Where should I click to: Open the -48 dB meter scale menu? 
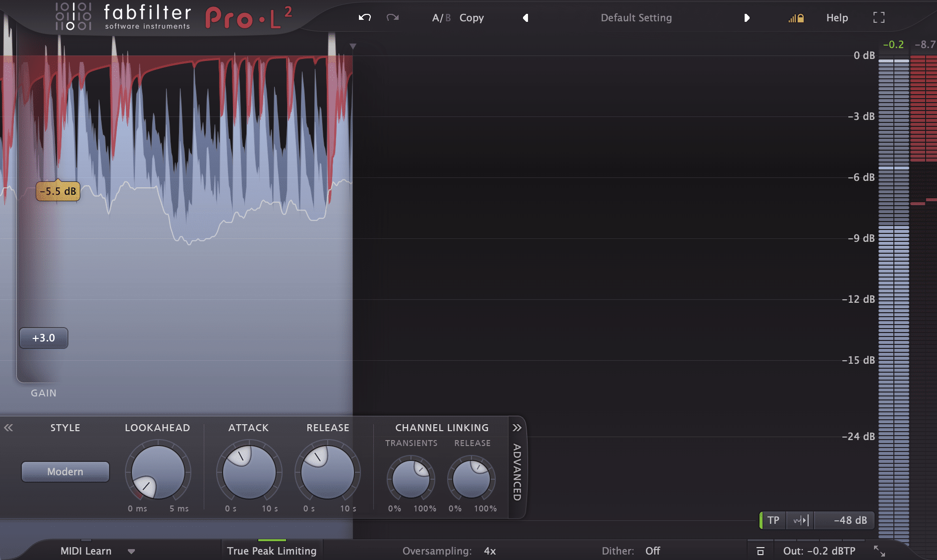(845, 520)
